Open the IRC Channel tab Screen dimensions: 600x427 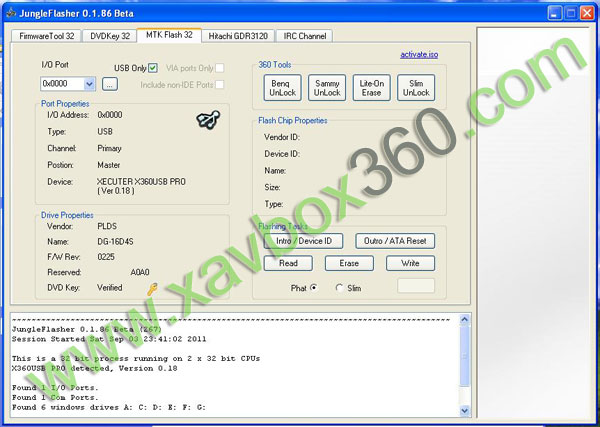pos(305,36)
